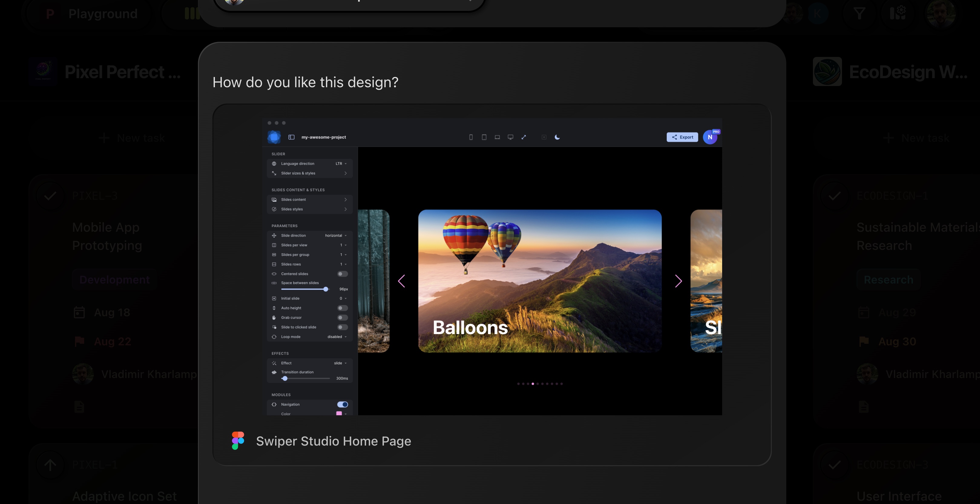Screen dimensions: 980x504
Task: Select the laptop preview icon
Action: click(x=497, y=137)
